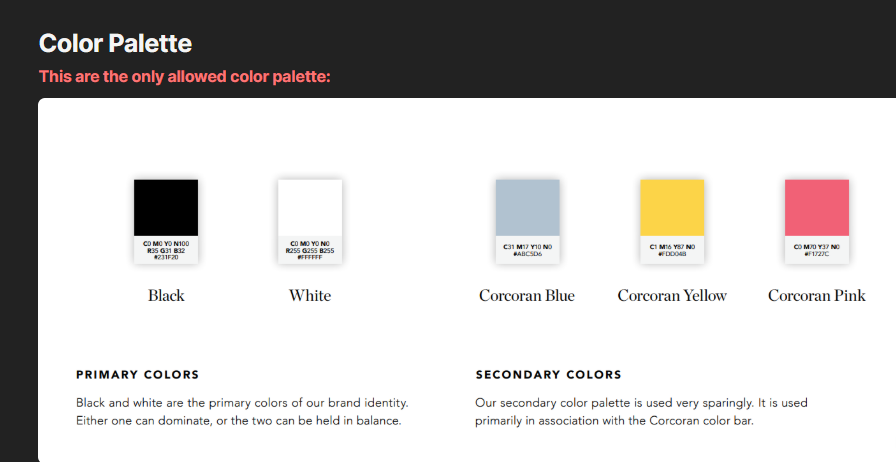This screenshot has width=896, height=462.
Task: Click the SECONDARY COLORS heading
Action: click(548, 375)
